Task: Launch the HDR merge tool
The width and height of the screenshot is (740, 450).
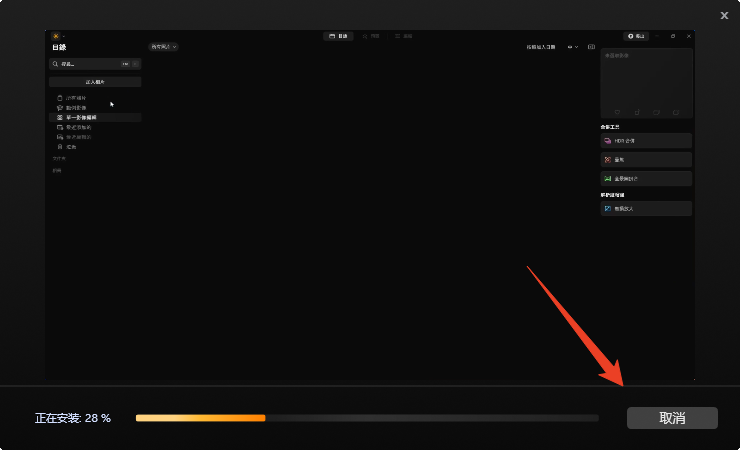Action: click(x=645, y=141)
